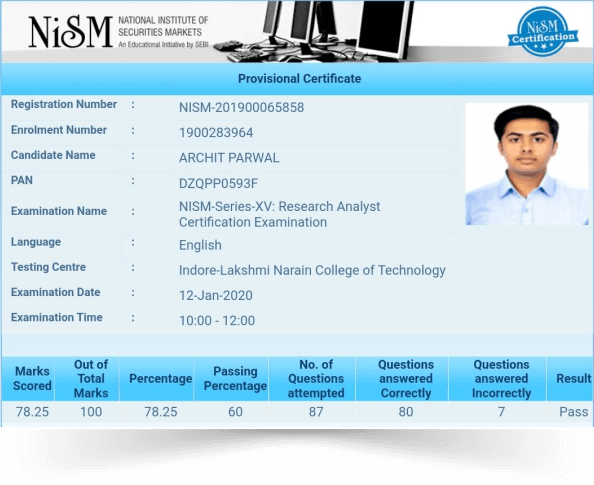Click examination time 10:00 - 12:00
Viewport: 594px width, 485px height.
(x=217, y=321)
